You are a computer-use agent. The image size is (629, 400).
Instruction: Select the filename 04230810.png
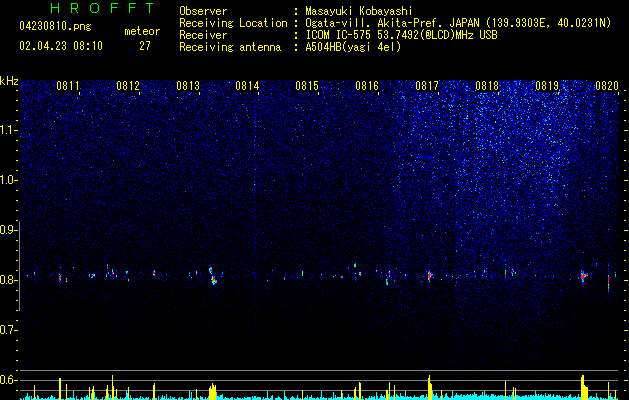tap(55, 26)
